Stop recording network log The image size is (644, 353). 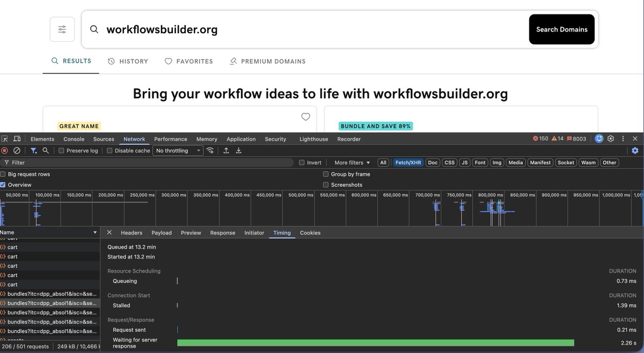5,151
